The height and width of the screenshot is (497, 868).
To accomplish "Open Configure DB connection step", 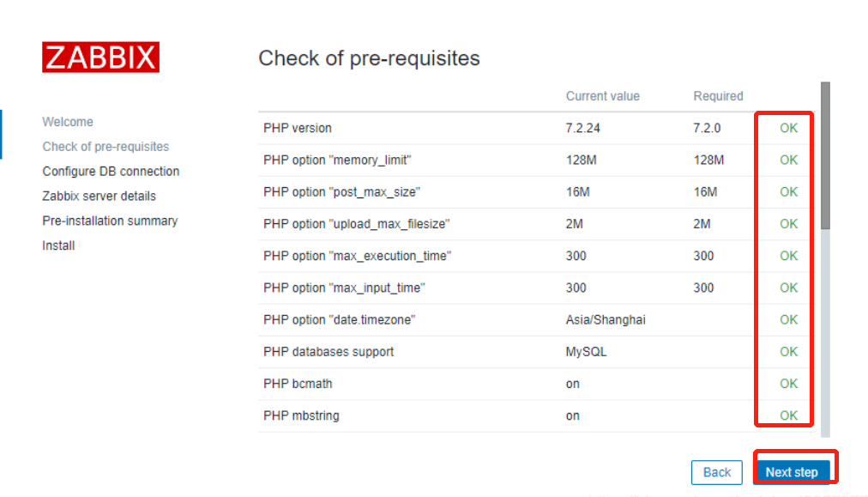I will [x=111, y=172].
